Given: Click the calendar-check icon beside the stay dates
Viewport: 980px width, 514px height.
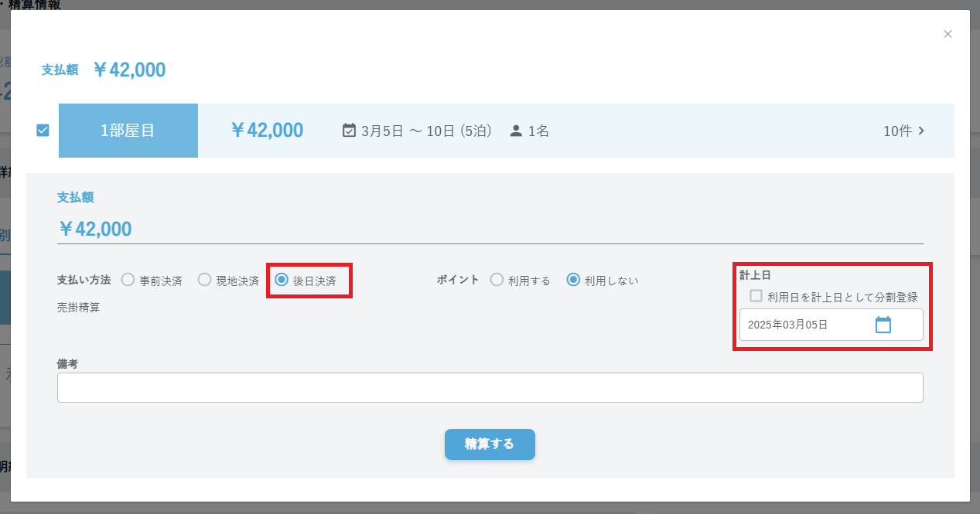Looking at the screenshot, I should (x=349, y=131).
